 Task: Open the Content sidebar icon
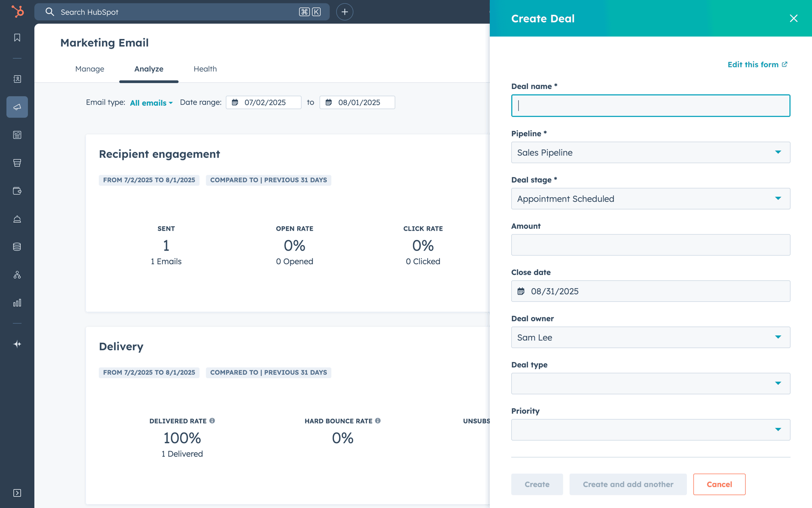pos(17,135)
